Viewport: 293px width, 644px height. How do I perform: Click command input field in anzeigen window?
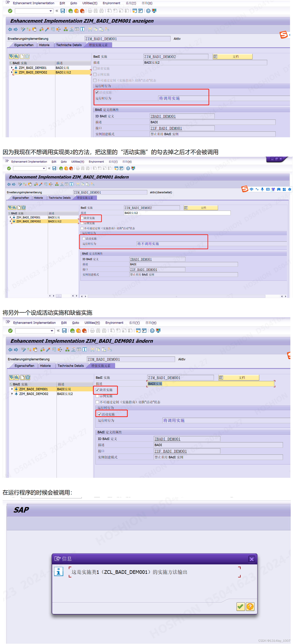32,11
